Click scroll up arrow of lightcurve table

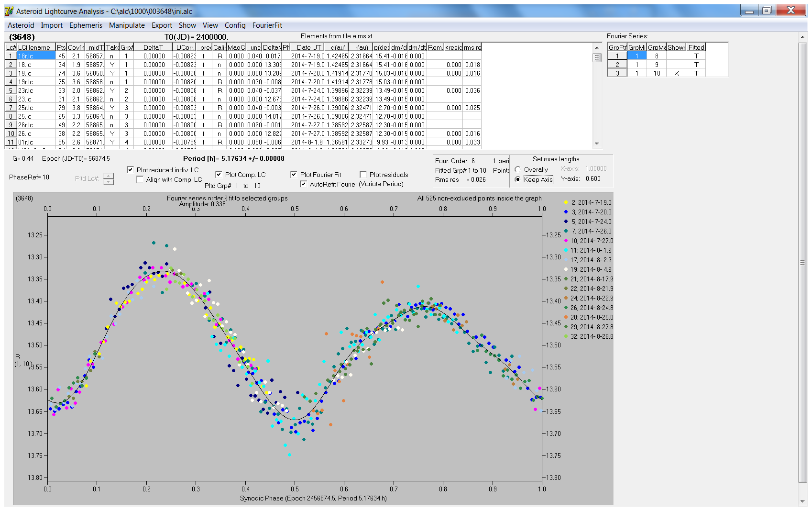click(x=597, y=47)
